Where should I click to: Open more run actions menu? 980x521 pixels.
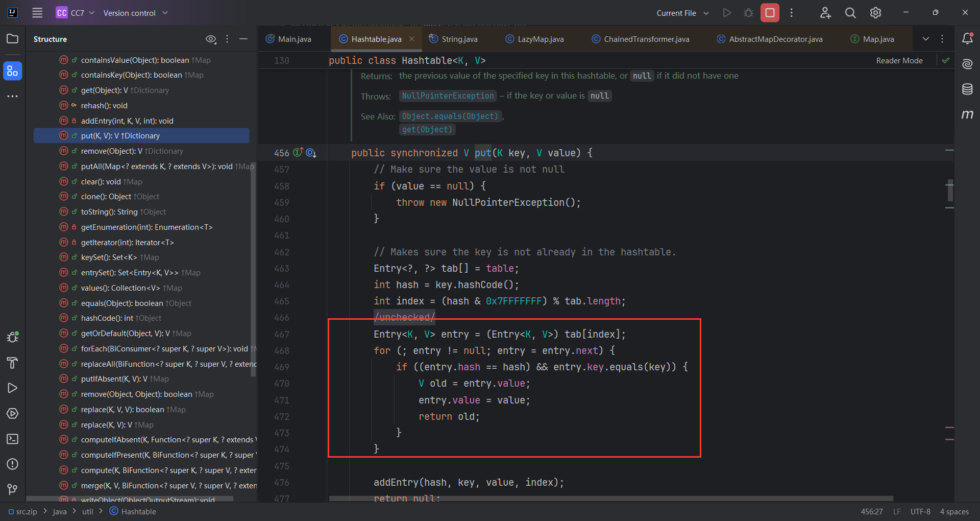click(x=792, y=13)
